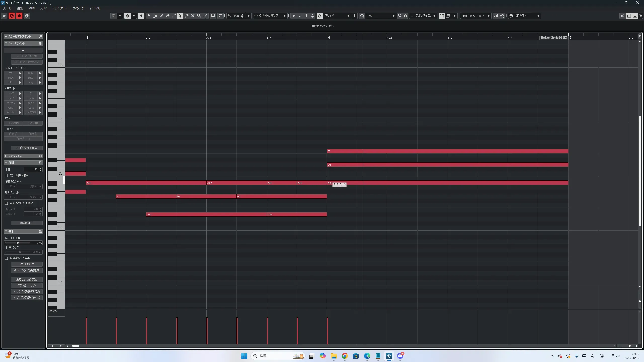The width and height of the screenshot is (644, 362).
Task: Open the トランスポート menu
Action: 60,8
